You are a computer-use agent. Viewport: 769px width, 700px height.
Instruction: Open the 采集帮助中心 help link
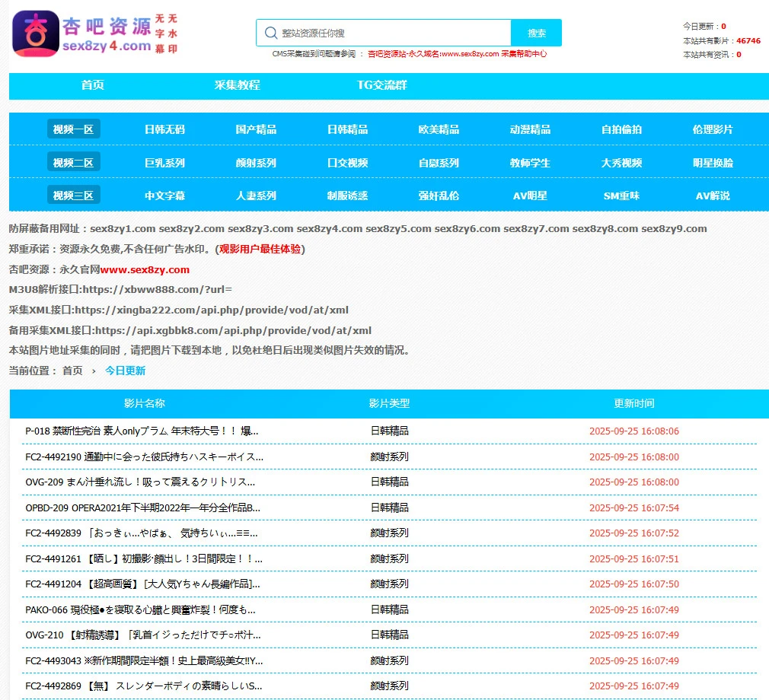pos(524,54)
